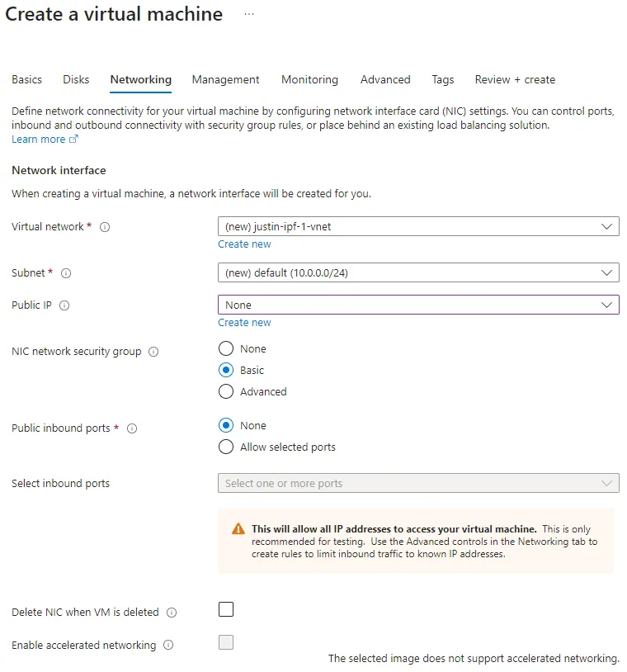This screenshot has height=672, width=627.
Task: Expand the Public IP dropdown
Action: (x=418, y=305)
